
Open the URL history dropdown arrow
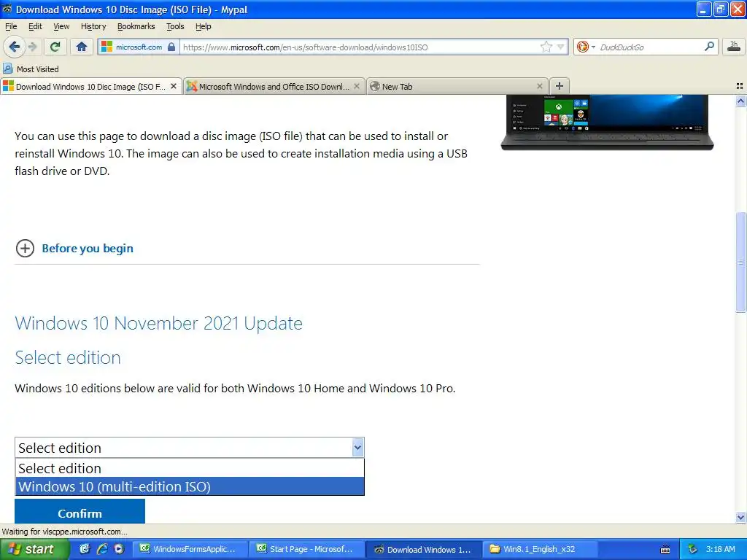(561, 47)
